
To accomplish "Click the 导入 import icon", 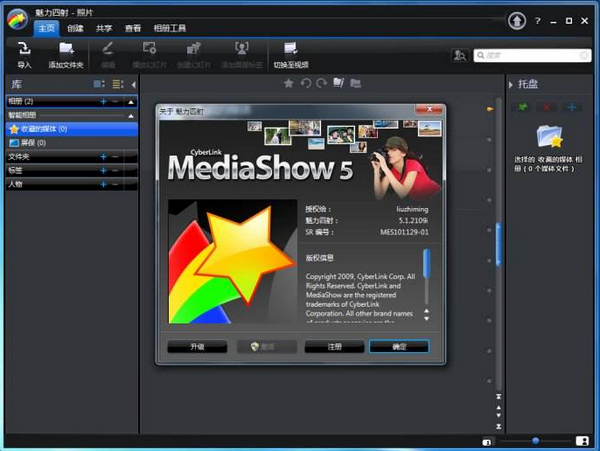I will [24, 49].
